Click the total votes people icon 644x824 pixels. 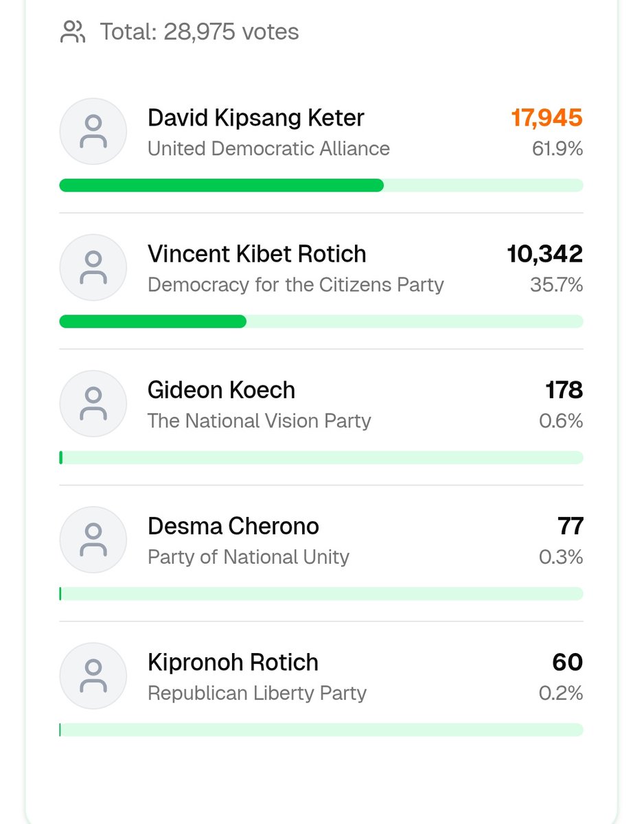pos(73,32)
